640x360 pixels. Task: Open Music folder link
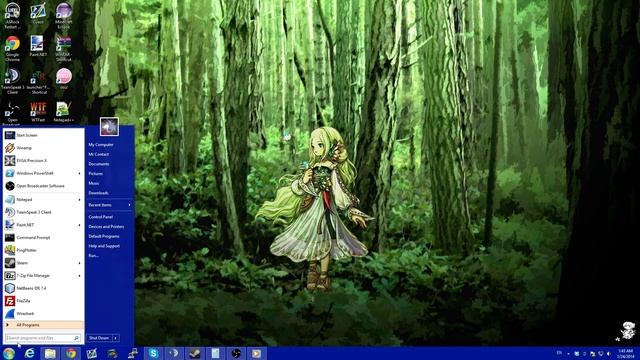pos(94,183)
